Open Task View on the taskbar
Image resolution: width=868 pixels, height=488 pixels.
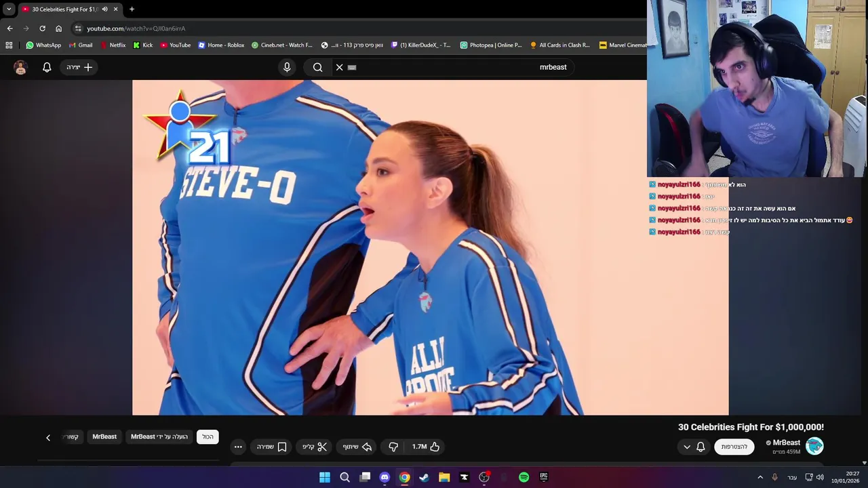(365, 477)
